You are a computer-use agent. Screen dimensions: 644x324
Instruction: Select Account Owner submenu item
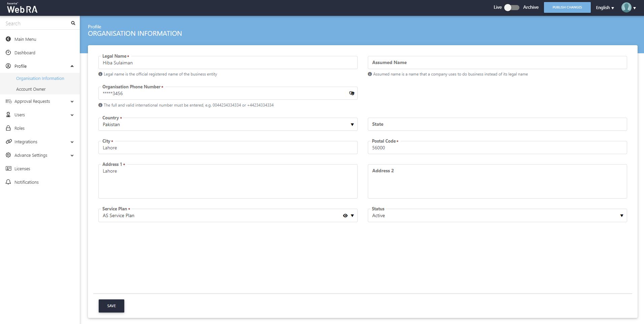31,89
